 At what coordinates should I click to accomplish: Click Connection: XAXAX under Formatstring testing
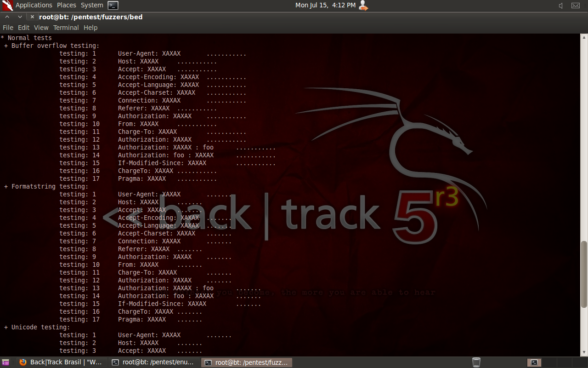coord(149,241)
